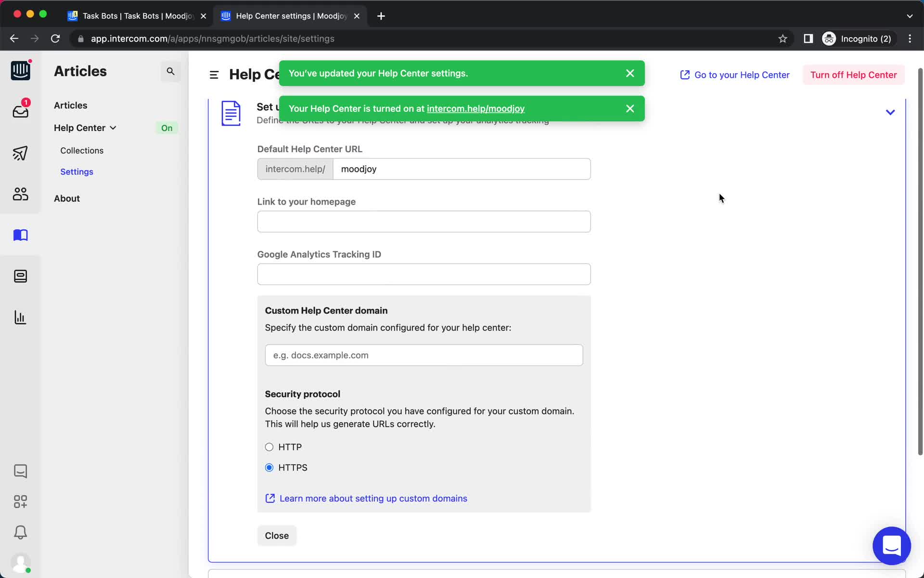Click the Turn off Help Center button
924x578 pixels.
[853, 75]
